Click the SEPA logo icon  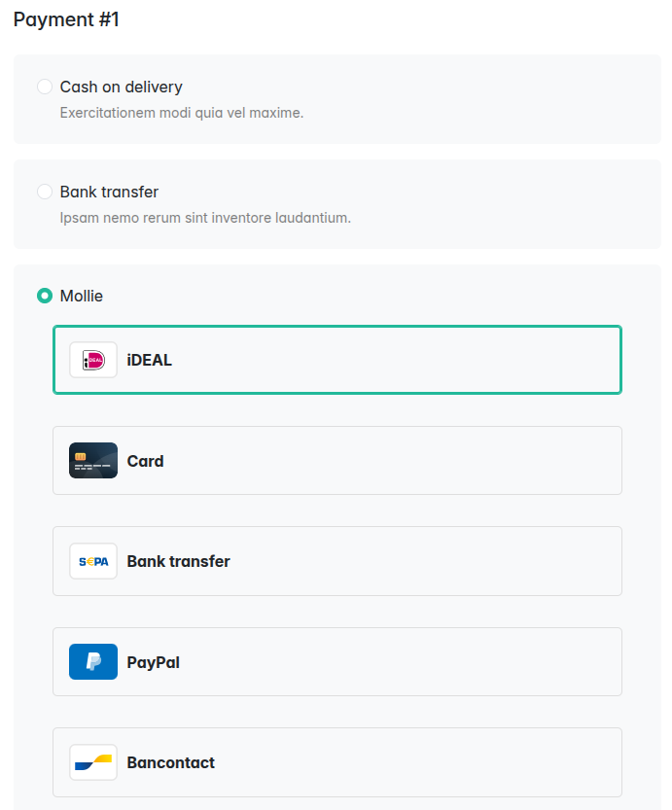93,561
